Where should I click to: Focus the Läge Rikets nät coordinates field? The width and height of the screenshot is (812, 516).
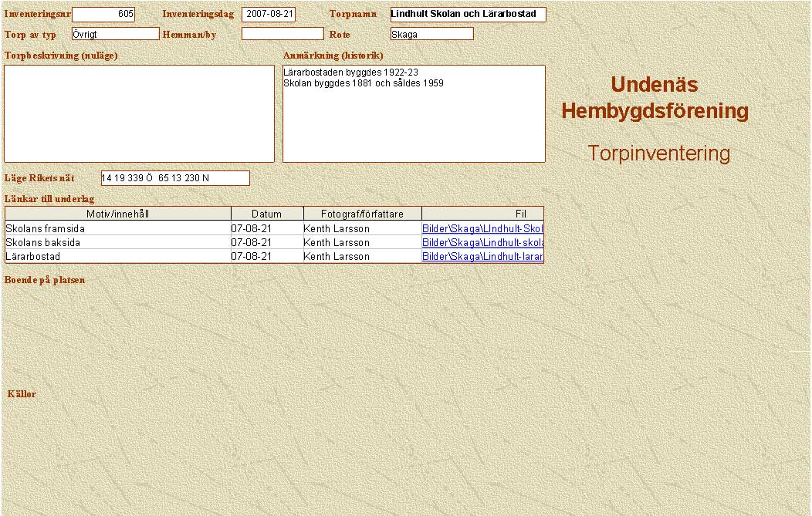coord(175,178)
